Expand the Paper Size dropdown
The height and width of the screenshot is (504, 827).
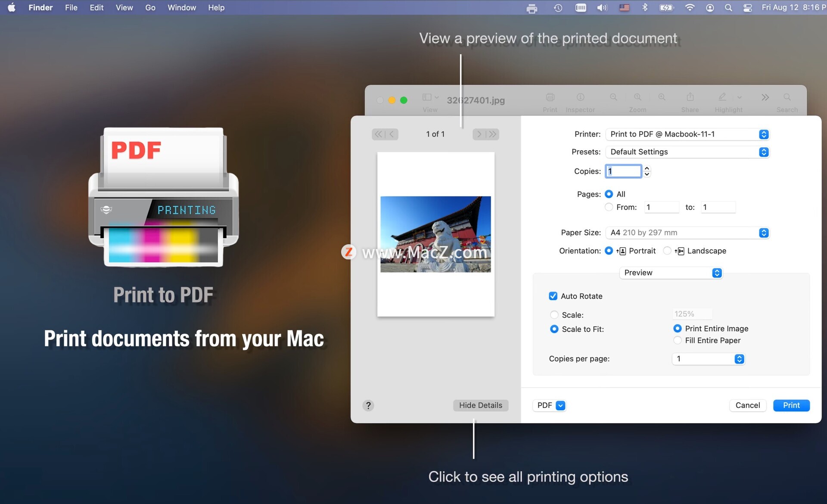point(687,233)
